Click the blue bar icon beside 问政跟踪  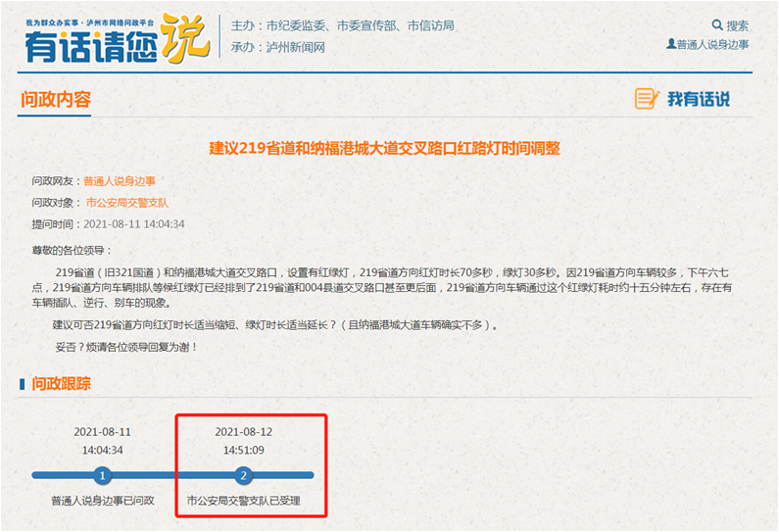pyautogui.click(x=23, y=383)
